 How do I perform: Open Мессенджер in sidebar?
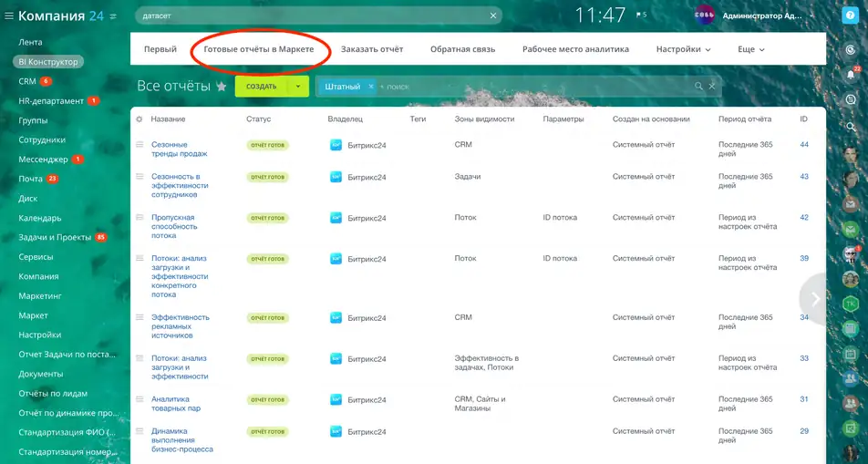click(43, 160)
